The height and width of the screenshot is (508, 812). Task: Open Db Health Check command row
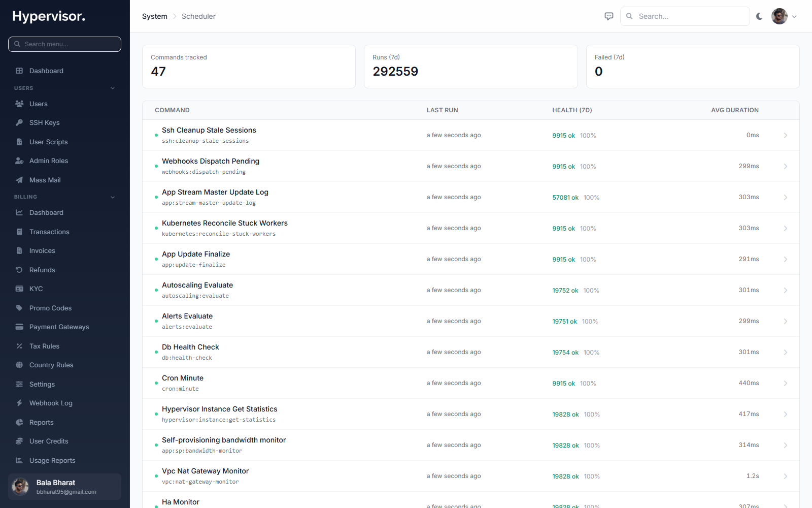471,352
